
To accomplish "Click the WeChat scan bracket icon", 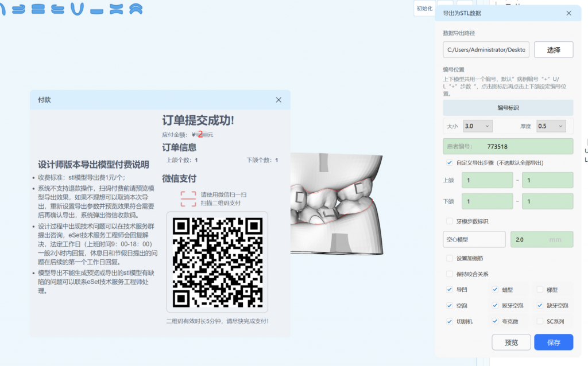I will [x=188, y=199].
